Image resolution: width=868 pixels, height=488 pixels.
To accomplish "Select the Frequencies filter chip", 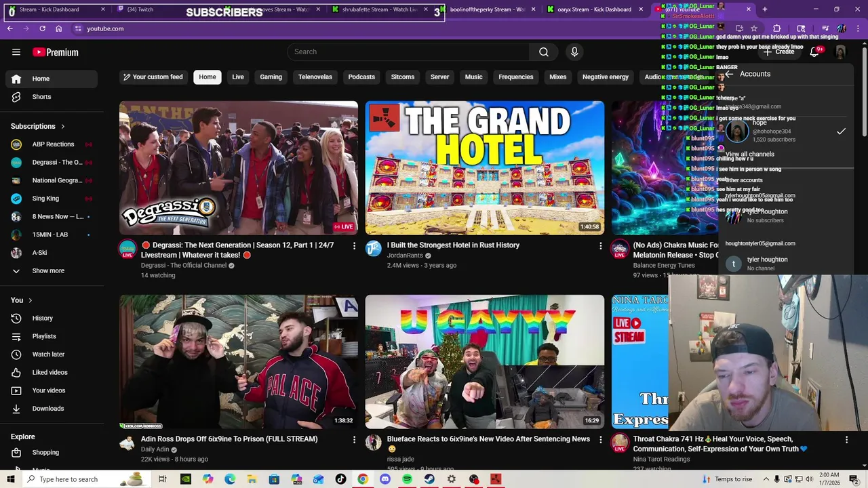I will point(516,77).
